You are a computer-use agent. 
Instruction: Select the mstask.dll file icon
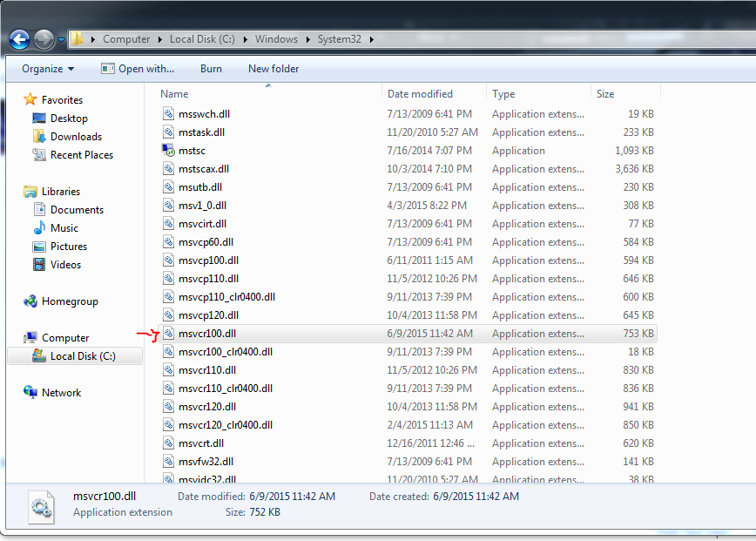[168, 132]
